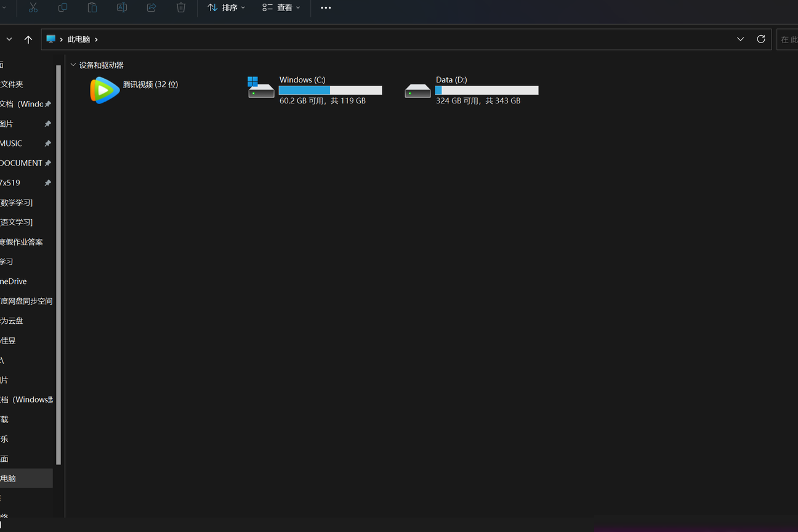The height and width of the screenshot is (532, 798).
Task: Click into the search box
Action: 788,39
